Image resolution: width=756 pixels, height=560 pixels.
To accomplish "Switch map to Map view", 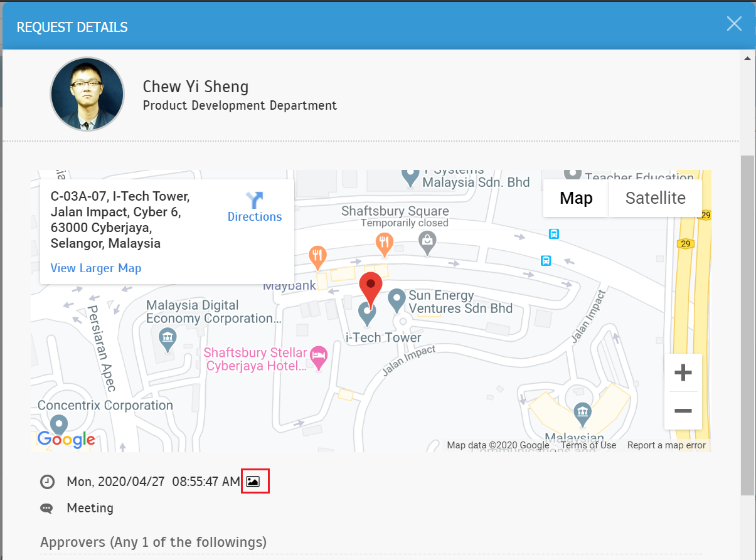I will click(x=576, y=198).
